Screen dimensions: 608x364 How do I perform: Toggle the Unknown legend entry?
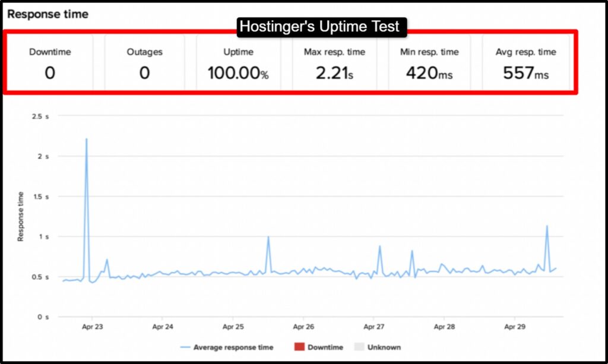(378, 347)
